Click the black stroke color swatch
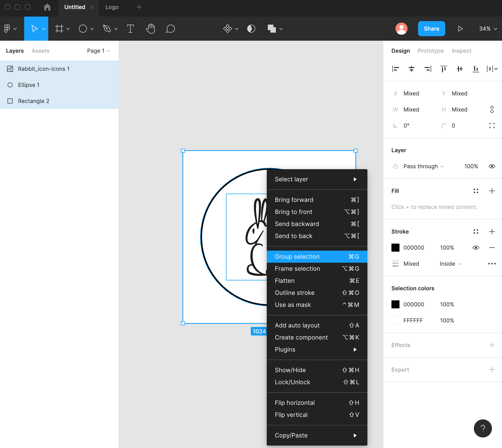Viewport: 502px width, 448px height. click(395, 248)
